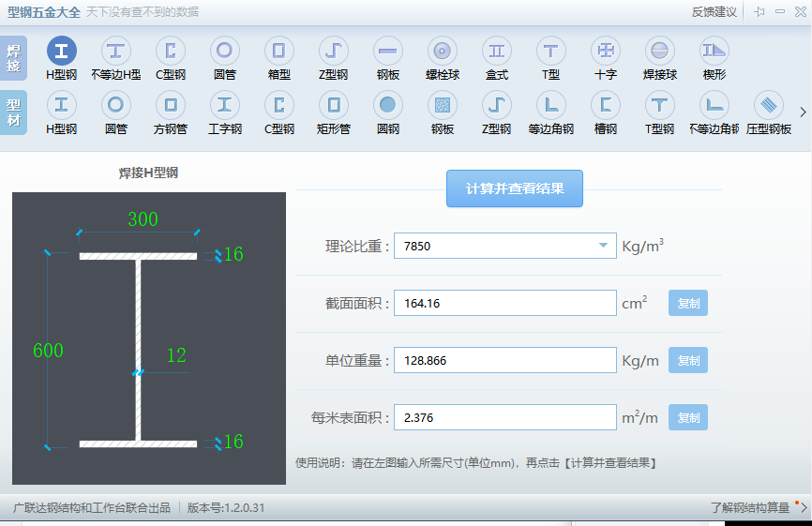The height and width of the screenshot is (526, 812).
Task: Choose the T型钢 profile icon
Action: (x=660, y=105)
